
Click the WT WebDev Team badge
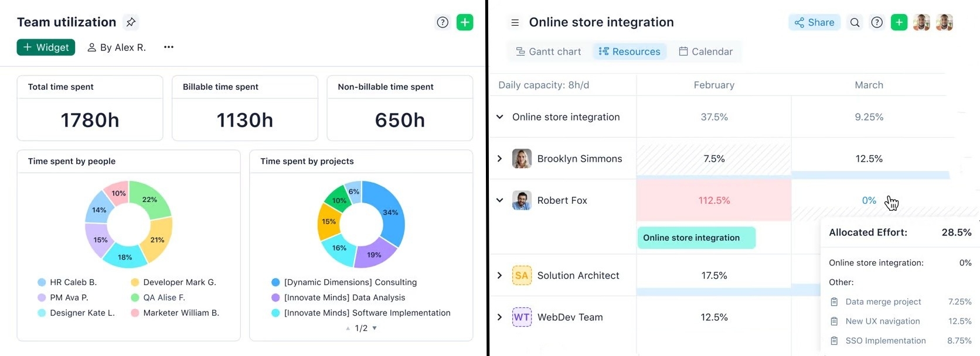coord(522,317)
